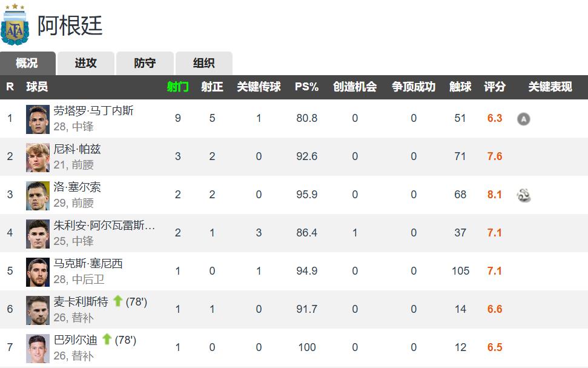Select the 概况 tab
Viewport: 588px width, 368px height.
coord(27,63)
